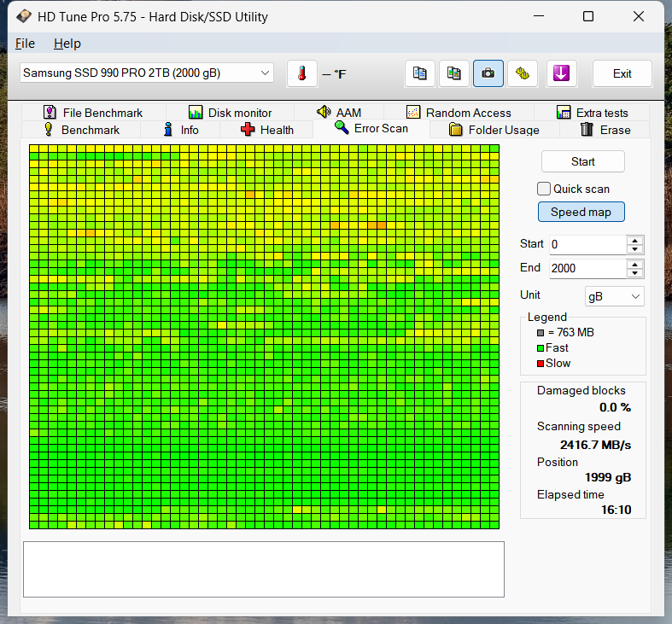The height and width of the screenshot is (624, 672).
Task: Maximize the HD Tune Pro window
Action: (x=588, y=16)
